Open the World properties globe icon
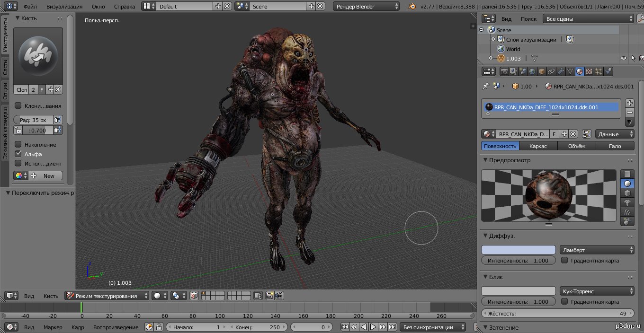The image size is (644, 333). pyautogui.click(x=533, y=71)
